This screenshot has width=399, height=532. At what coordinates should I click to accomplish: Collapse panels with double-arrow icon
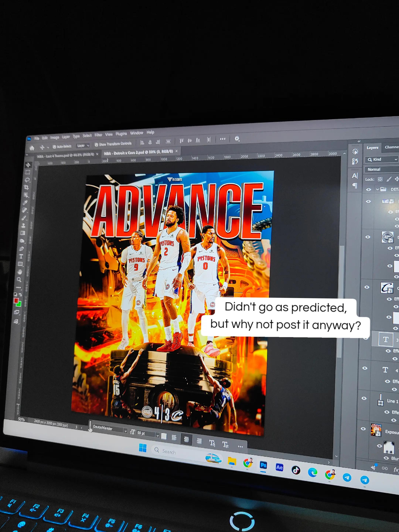[x=359, y=141]
